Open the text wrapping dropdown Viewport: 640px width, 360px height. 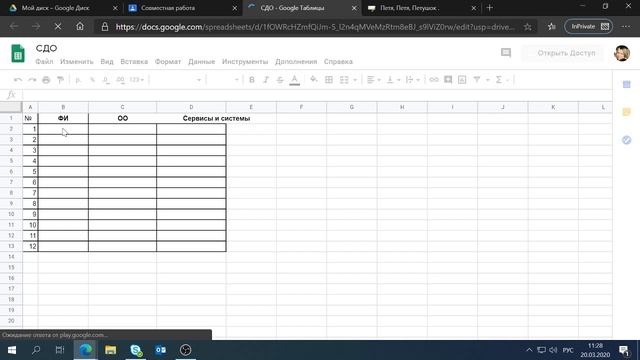[x=413, y=80]
